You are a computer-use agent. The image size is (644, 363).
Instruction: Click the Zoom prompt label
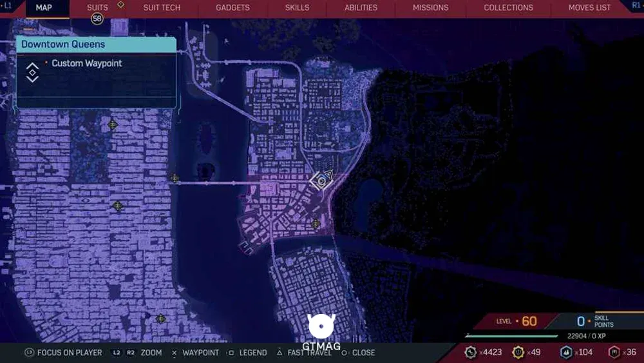[151, 353]
